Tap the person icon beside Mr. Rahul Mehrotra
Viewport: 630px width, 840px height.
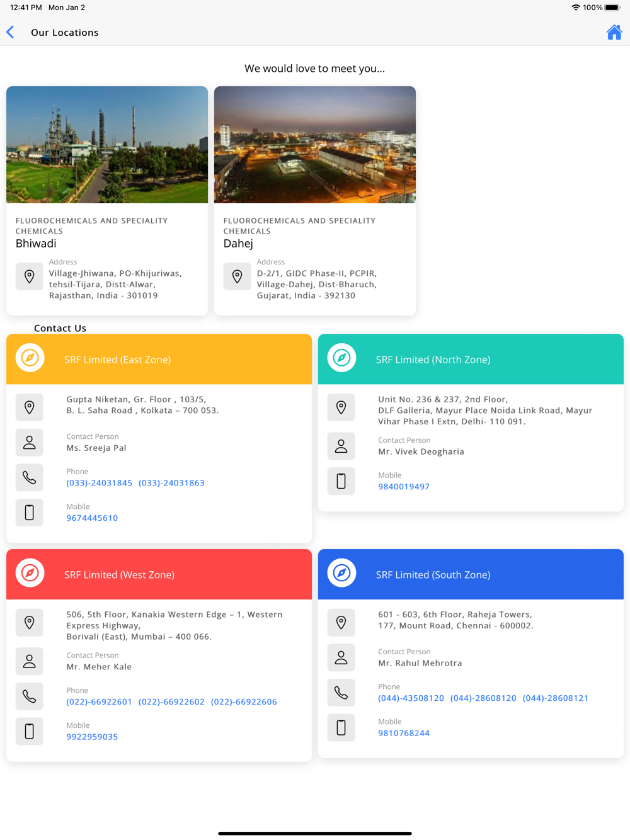[x=341, y=657]
